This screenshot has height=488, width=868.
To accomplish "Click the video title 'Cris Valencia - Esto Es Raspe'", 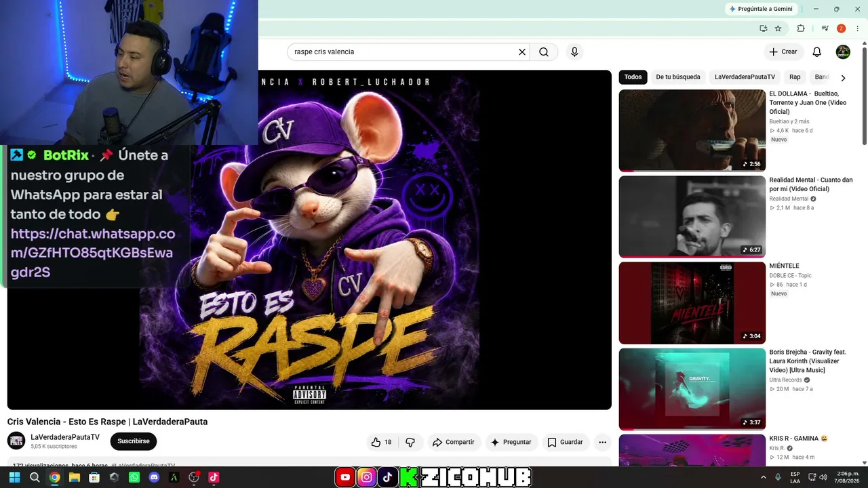I will click(x=107, y=422).
